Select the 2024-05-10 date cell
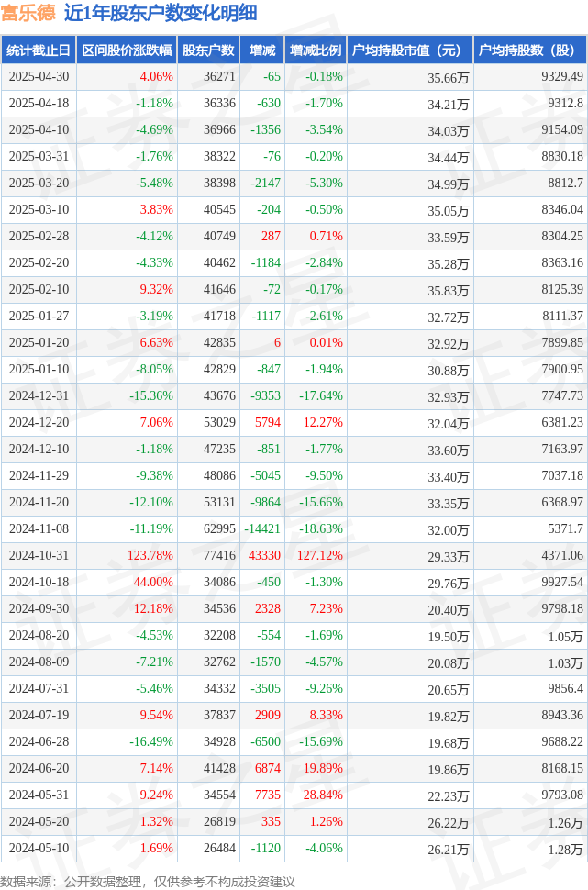This screenshot has height=890, width=588. click(x=39, y=848)
